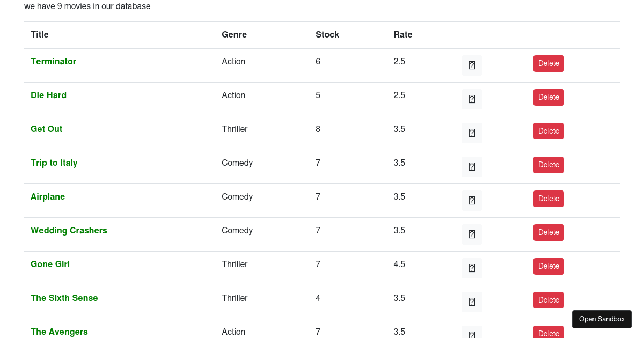Delete the Terminator movie
644x338 pixels.
(x=548, y=63)
